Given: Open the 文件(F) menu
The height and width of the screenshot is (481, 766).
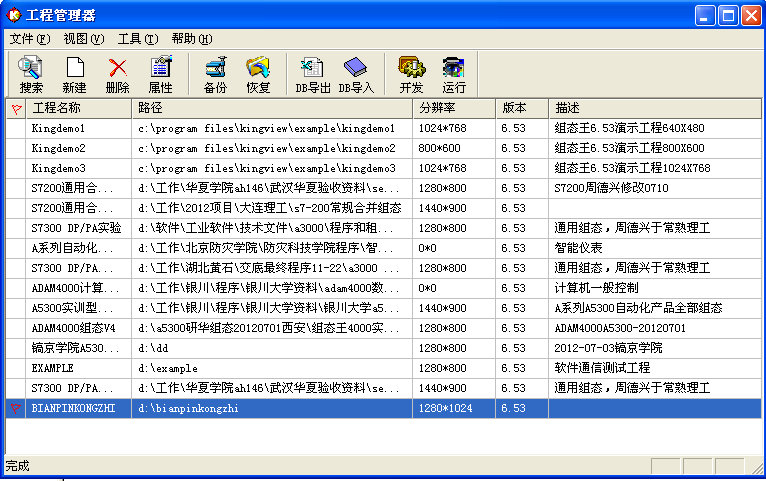Looking at the screenshot, I should tap(30, 39).
